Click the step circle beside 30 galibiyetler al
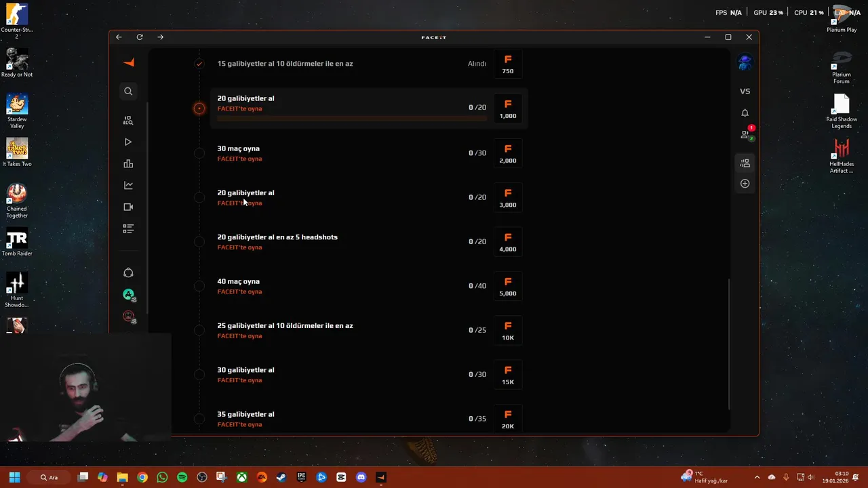This screenshot has height=488, width=868. 199,375
